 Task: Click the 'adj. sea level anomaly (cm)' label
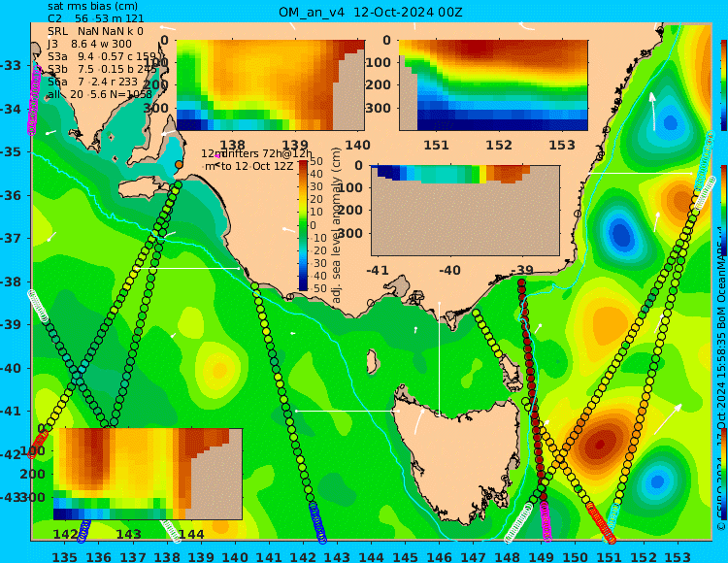(x=337, y=225)
